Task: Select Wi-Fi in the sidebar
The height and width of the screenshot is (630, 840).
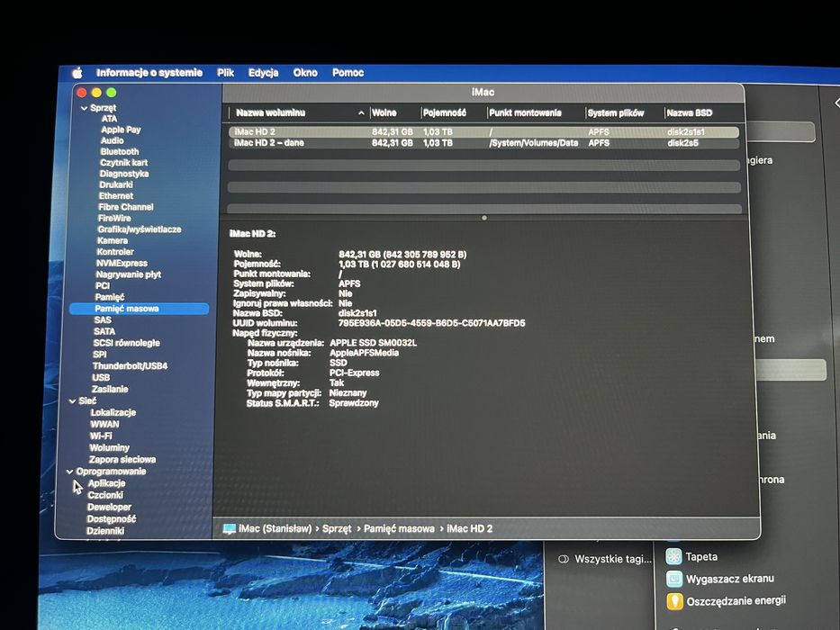Action: [x=101, y=436]
